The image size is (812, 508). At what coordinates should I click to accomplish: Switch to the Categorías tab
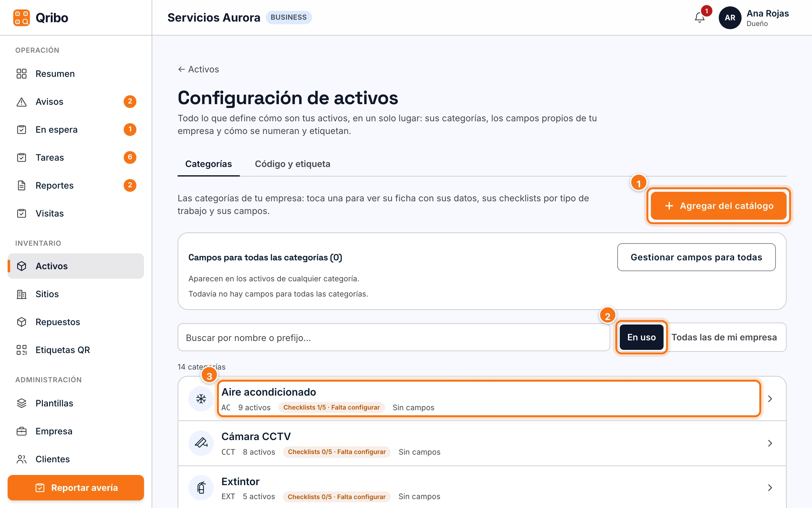pos(208,164)
